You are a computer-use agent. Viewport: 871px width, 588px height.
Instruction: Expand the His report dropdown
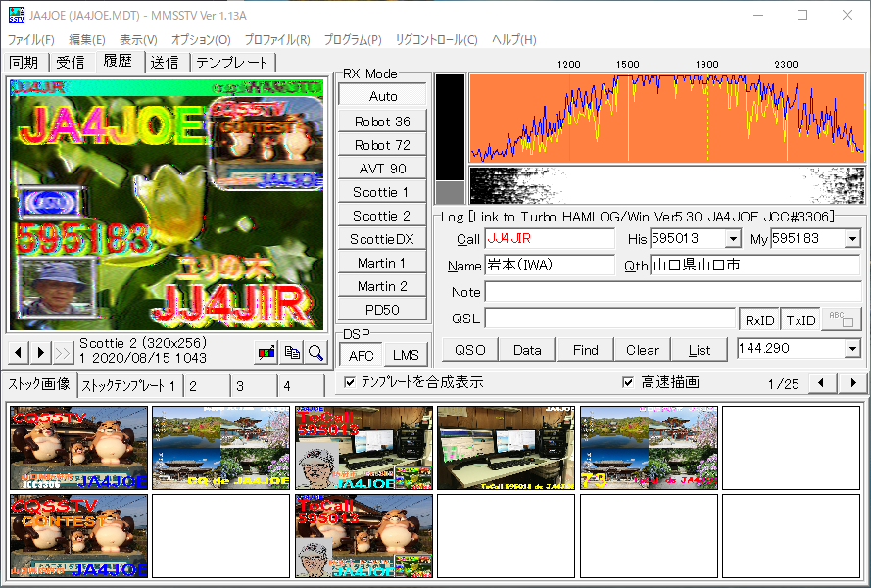[x=733, y=239]
